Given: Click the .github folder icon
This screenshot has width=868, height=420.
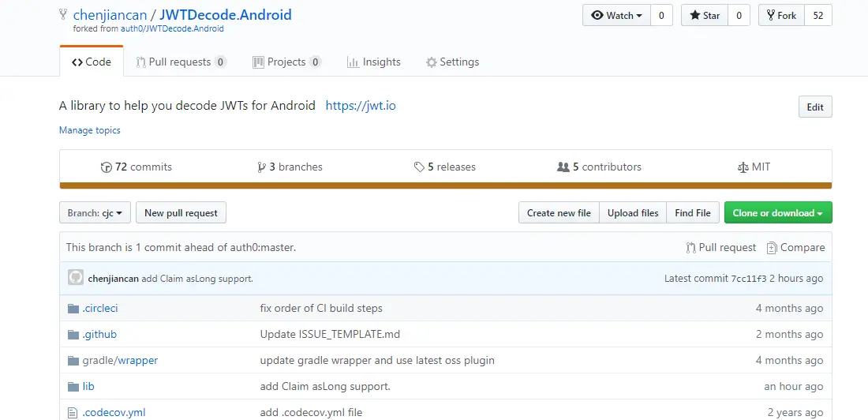Looking at the screenshot, I should click(73, 335).
